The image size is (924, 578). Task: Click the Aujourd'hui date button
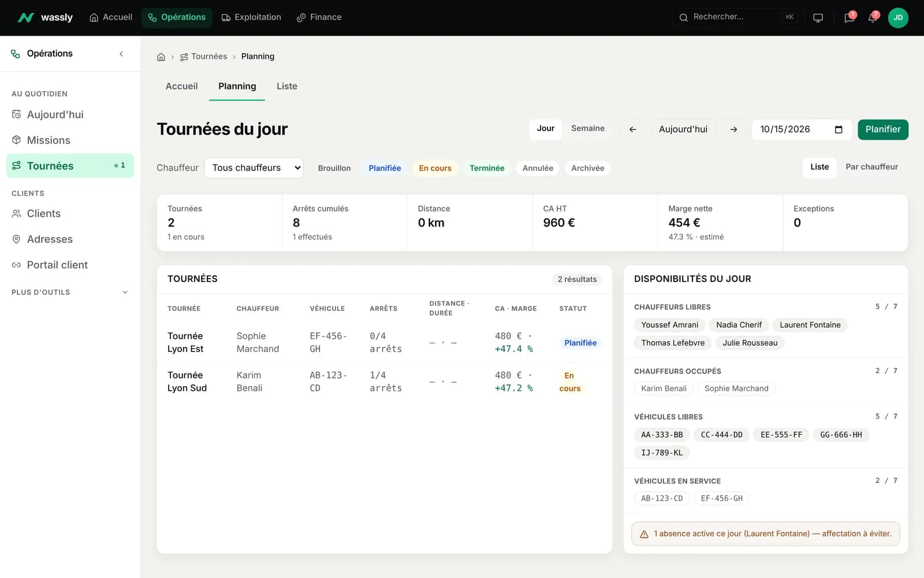[x=683, y=129]
